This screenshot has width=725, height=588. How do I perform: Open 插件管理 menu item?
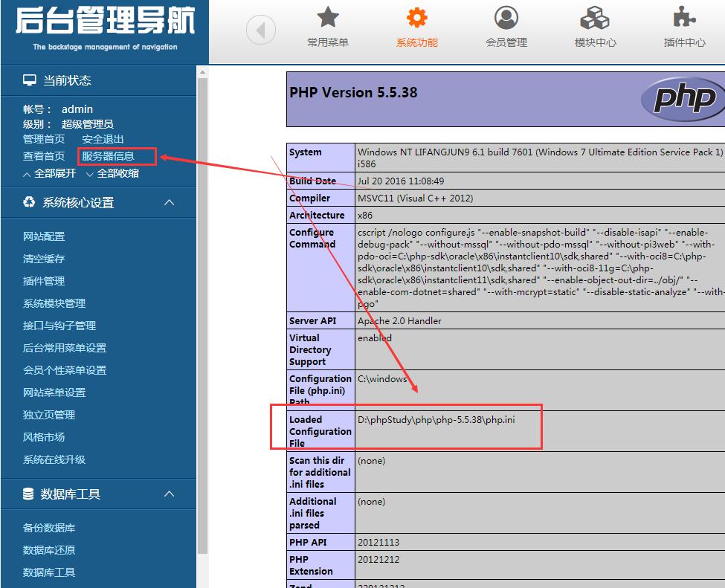click(44, 280)
